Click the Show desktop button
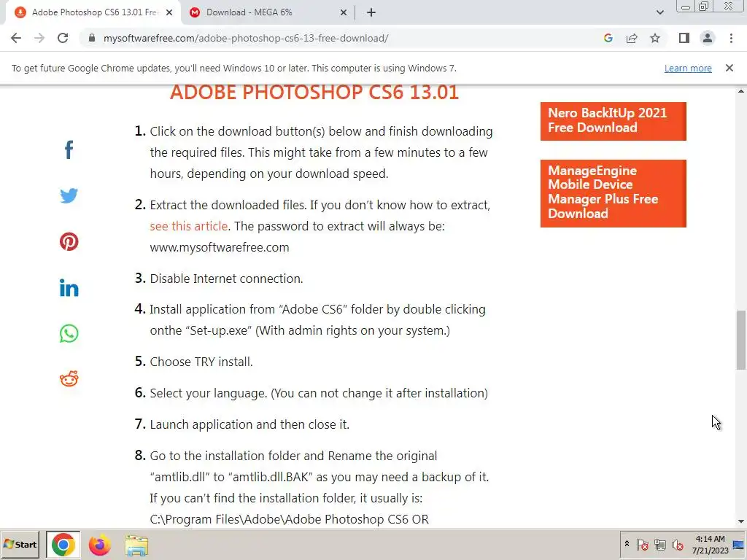The width and height of the screenshot is (747, 560). (740, 544)
